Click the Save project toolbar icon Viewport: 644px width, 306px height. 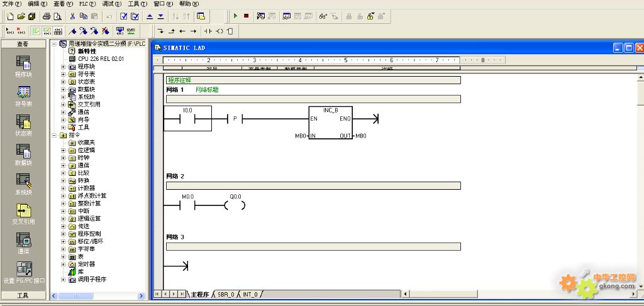[31, 16]
